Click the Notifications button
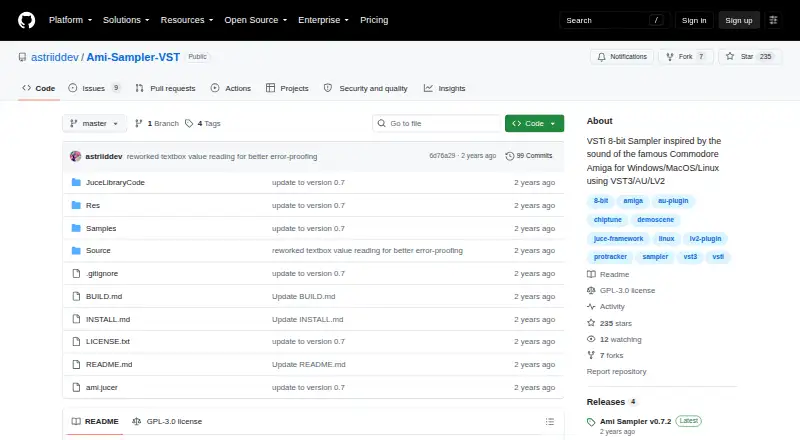The image size is (800, 440). pyautogui.click(x=622, y=57)
